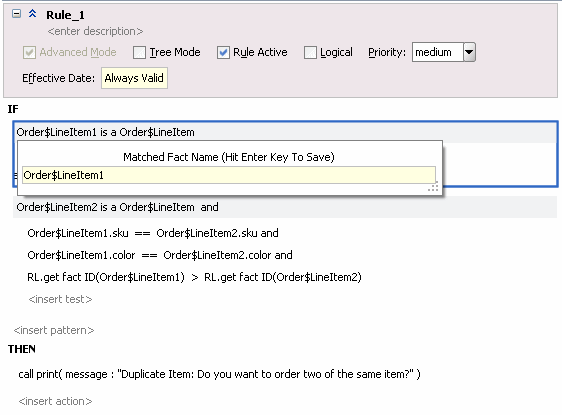Click Order$LineItem2.sku operand
Screen dimensions: 562x415
click(207, 233)
